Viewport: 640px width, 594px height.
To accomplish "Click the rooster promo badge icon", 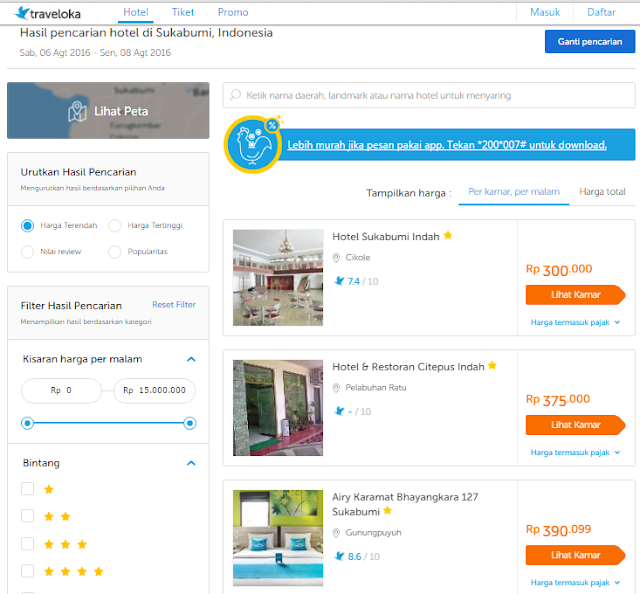I will click(253, 145).
